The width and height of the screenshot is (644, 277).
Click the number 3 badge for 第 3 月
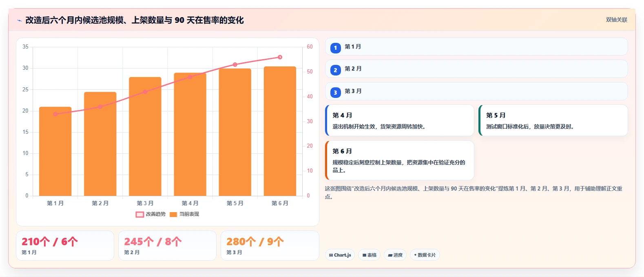(335, 93)
